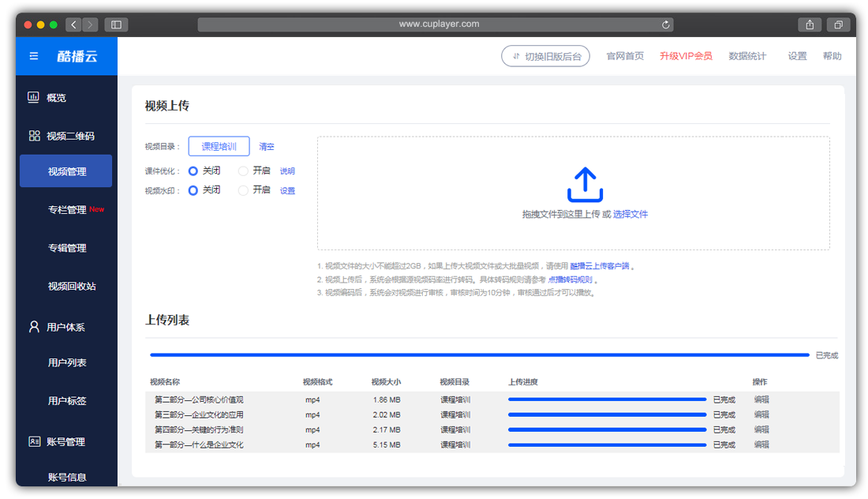Image resolution: width=868 pixels, height=499 pixels.
Task: Click the 酷播云 logo
Action: [x=77, y=56]
